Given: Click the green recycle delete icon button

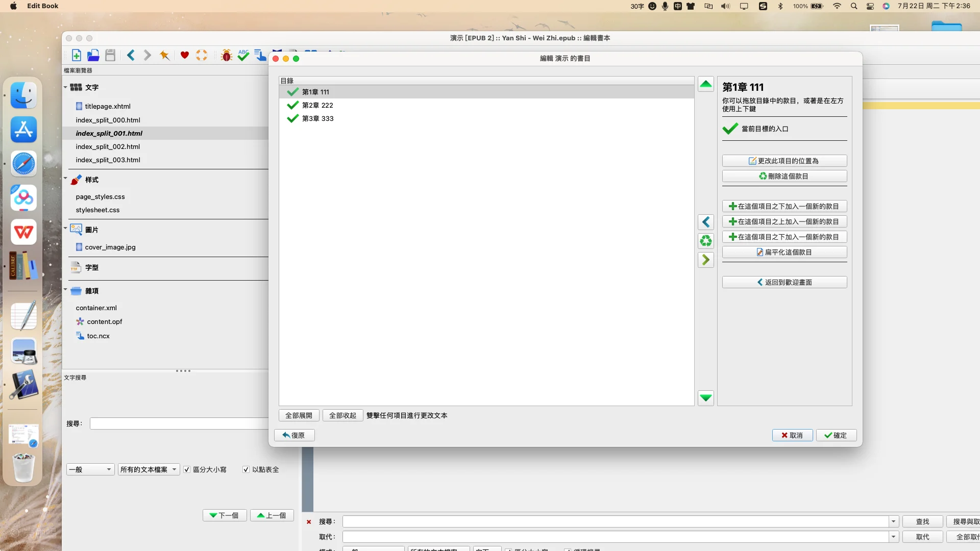Looking at the screenshot, I should [x=706, y=241].
